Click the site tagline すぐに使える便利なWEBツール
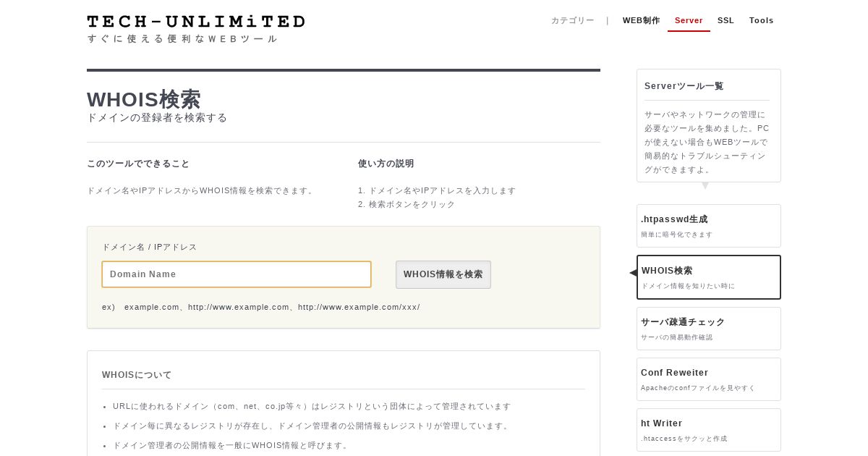868x456 pixels. [x=182, y=39]
